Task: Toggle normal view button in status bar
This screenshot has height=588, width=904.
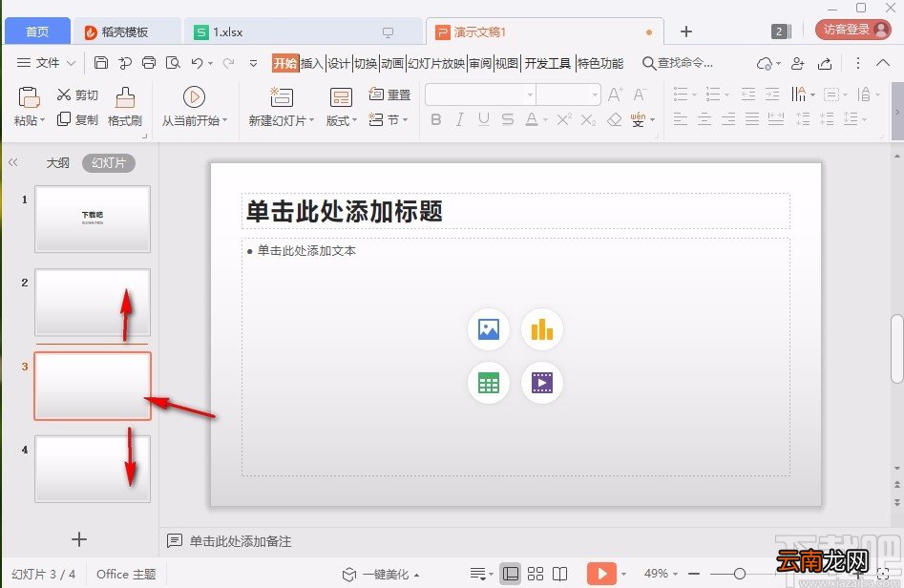Action: point(510,574)
